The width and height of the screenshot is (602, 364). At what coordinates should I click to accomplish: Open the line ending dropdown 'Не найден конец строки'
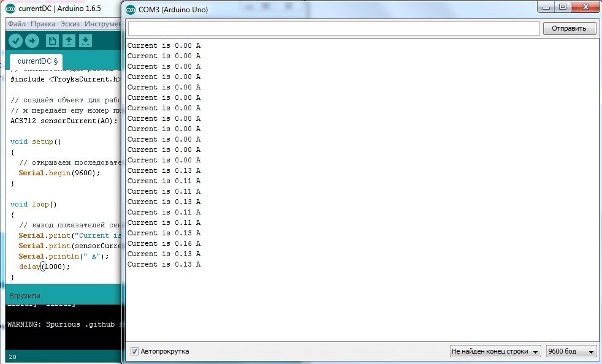pos(495,351)
